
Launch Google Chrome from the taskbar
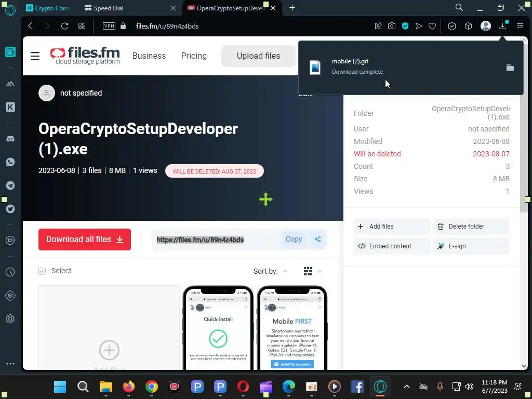(152, 387)
